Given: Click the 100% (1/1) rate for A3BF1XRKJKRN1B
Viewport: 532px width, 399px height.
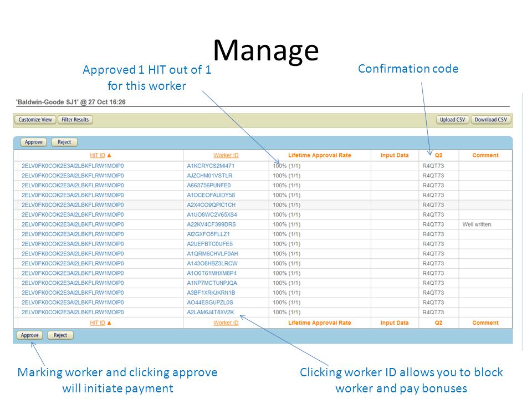Looking at the screenshot, I should pyautogui.click(x=287, y=293).
